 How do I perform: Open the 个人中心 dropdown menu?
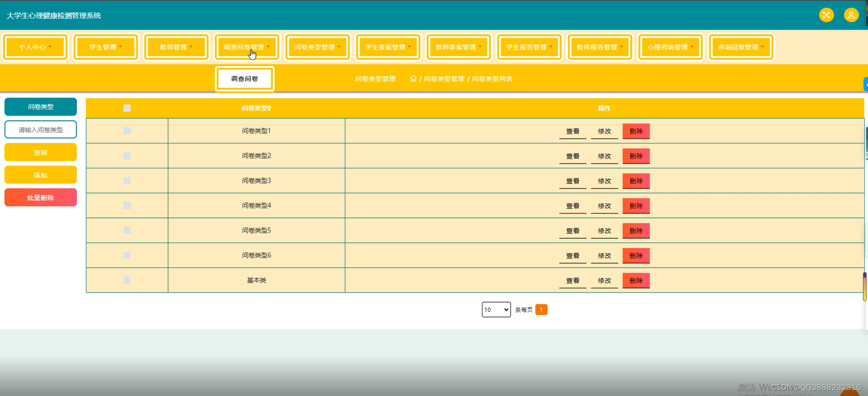[x=35, y=47]
